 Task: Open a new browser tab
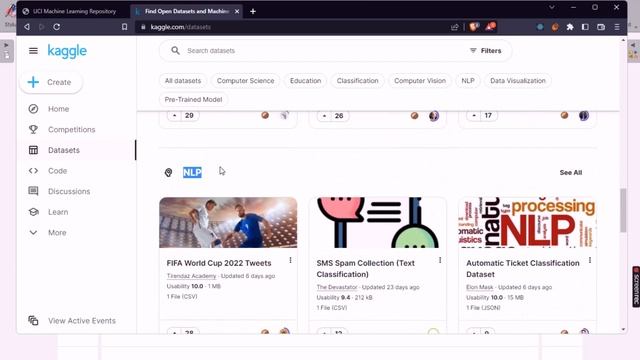pos(253,11)
